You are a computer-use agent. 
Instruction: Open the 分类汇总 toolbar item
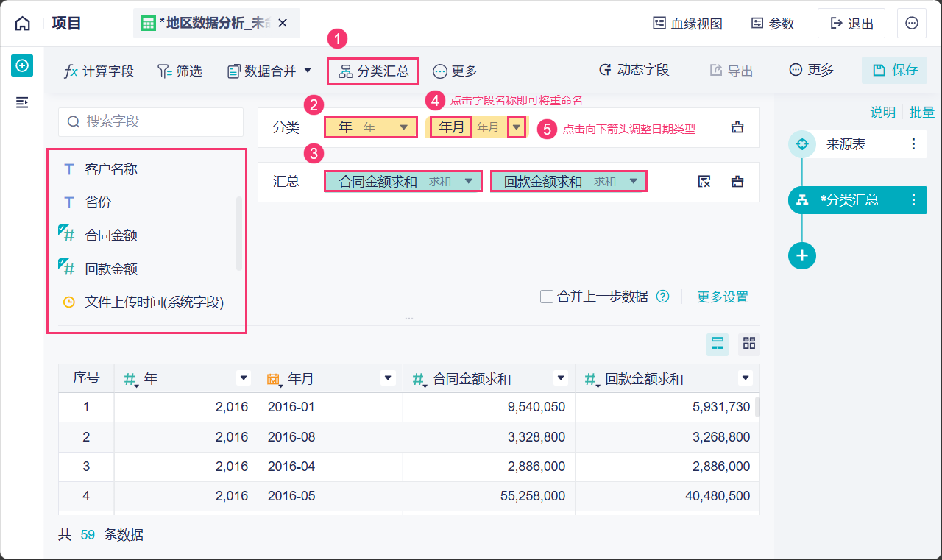[x=373, y=71]
